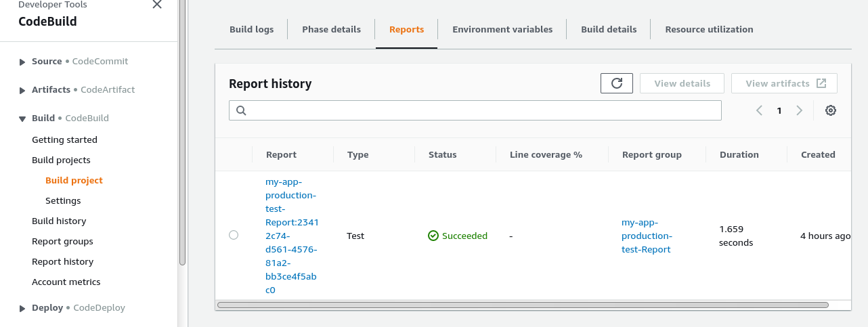Expand the Deploy CodeDeploy section
The width and height of the screenshot is (868, 327).
[23, 308]
